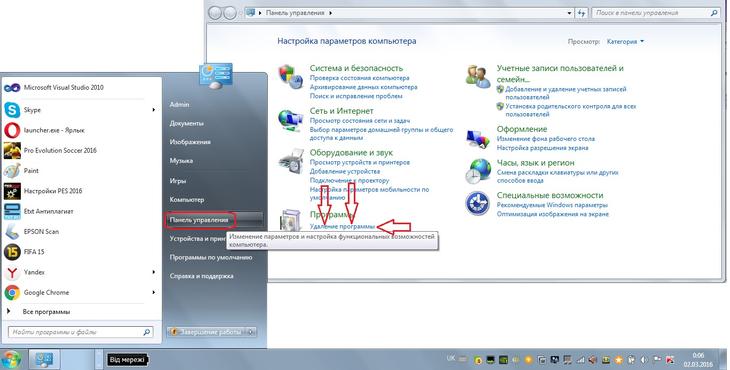Expand the Skype jump list arrow
The height and width of the screenshot is (370, 730).
(154, 110)
